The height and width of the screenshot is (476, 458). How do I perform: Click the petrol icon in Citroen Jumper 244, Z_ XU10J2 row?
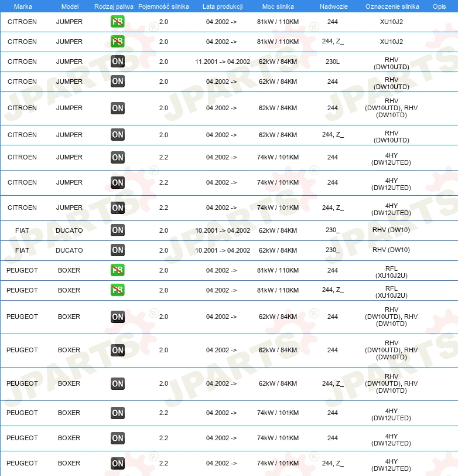(x=117, y=42)
